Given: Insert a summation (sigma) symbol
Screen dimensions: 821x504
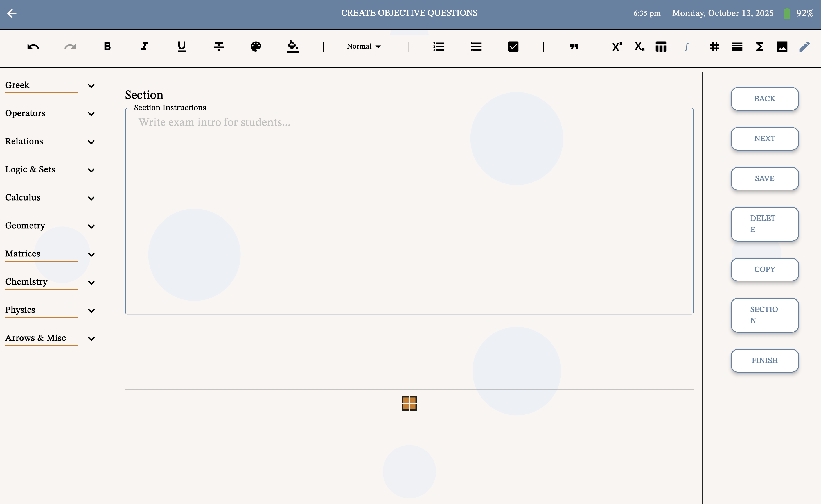Looking at the screenshot, I should click(x=759, y=47).
